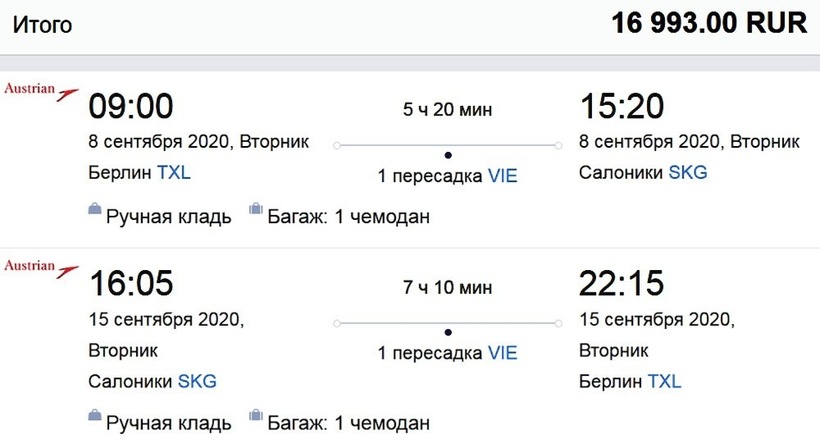Click suitcase baggage icon for outbound flight
Screen dimensions: 820x444
coord(255,210)
